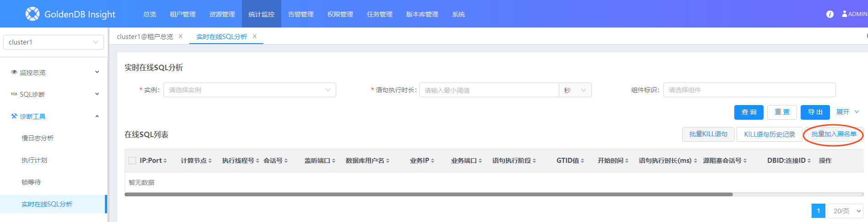Sort table by 开始时间 column

point(627,161)
